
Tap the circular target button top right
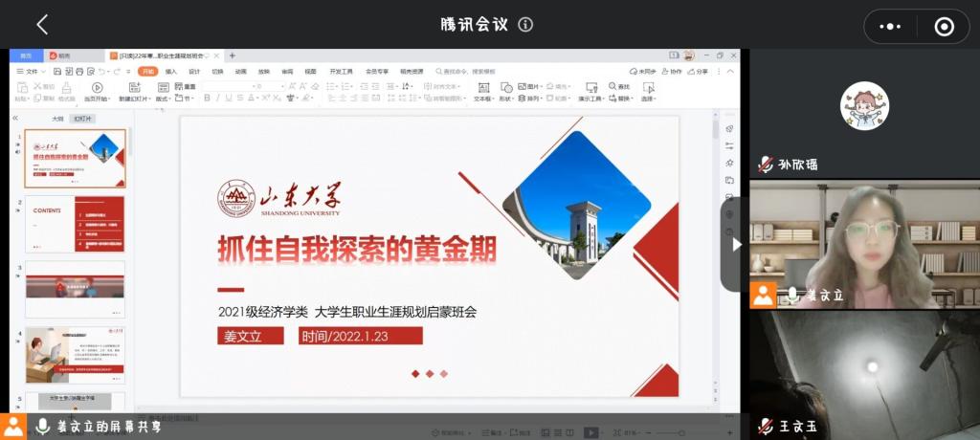click(944, 26)
